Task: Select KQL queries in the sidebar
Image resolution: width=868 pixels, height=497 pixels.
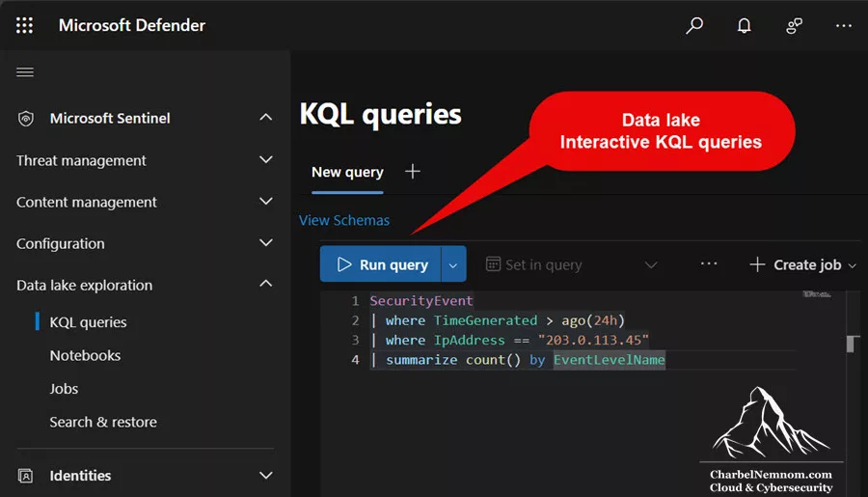Action: pos(88,322)
